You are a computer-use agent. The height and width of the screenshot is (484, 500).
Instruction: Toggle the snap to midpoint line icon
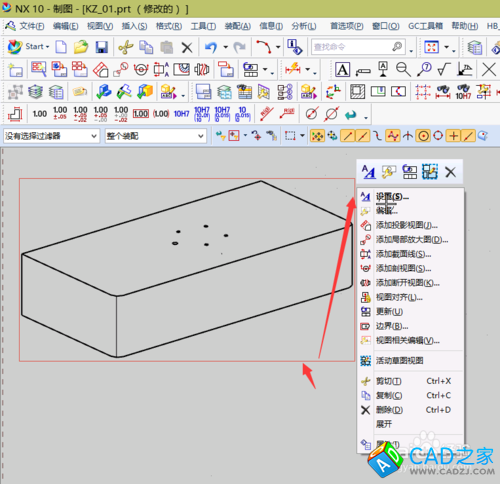point(363,136)
